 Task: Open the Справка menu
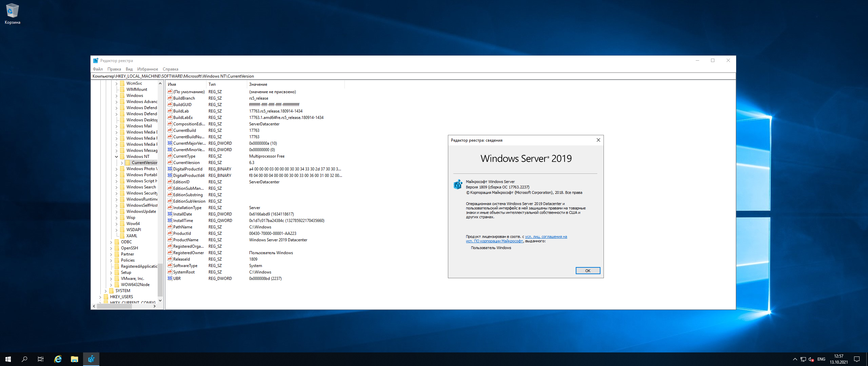click(x=171, y=69)
